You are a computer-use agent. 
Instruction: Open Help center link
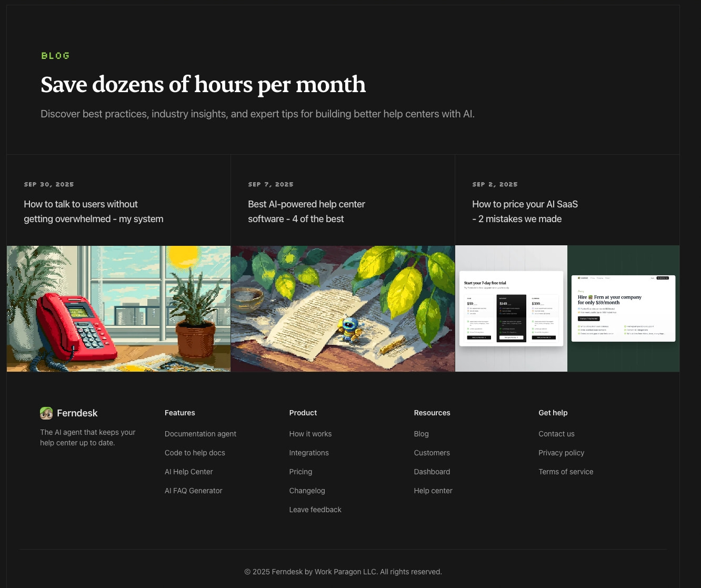tap(433, 491)
